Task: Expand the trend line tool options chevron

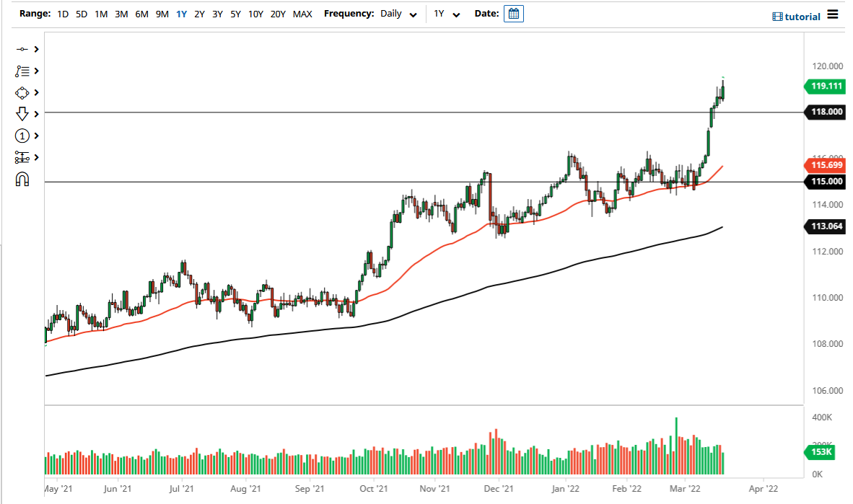Action: pos(36,49)
